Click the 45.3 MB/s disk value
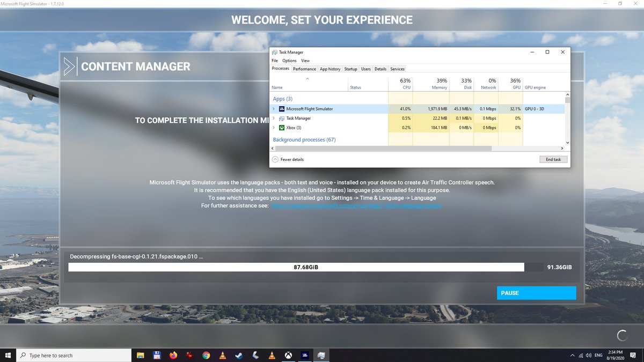This screenshot has width=644, height=362. (463, 109)
